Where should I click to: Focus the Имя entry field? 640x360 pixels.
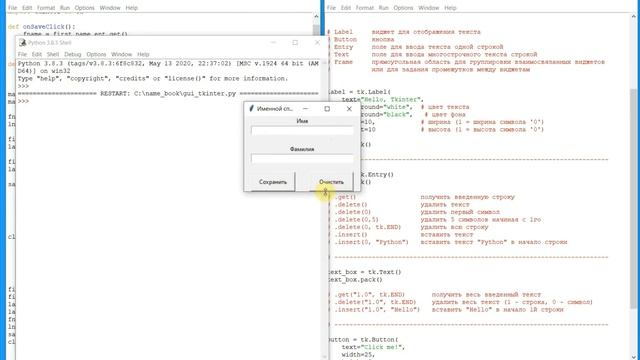pyautogui.click(x=302, y=131)
